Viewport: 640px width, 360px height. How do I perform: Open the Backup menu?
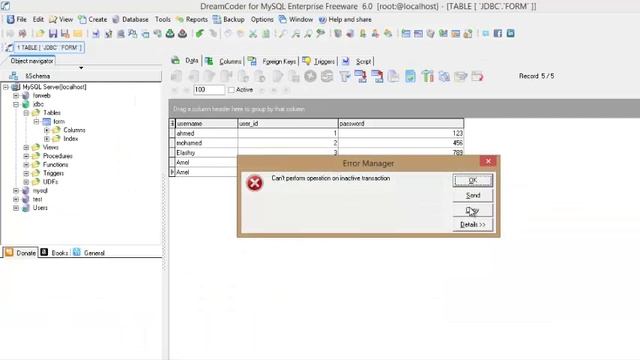[x=229, y=20]
